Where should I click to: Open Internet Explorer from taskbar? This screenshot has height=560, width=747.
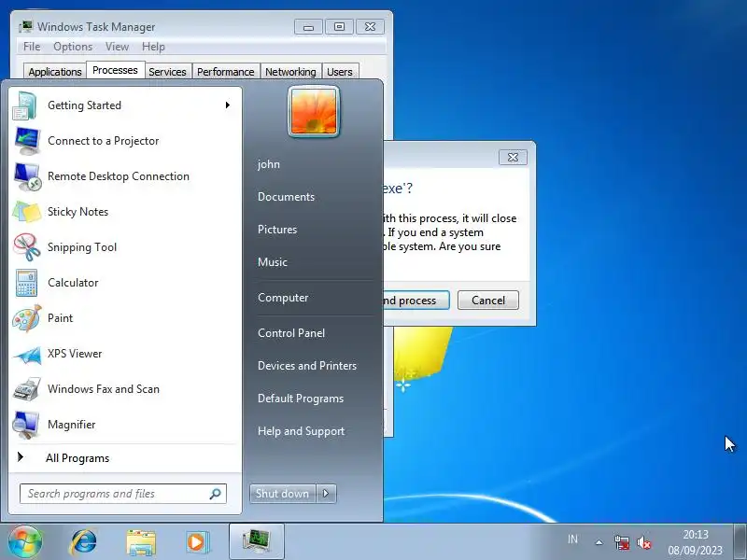click(x=83, y=542)
